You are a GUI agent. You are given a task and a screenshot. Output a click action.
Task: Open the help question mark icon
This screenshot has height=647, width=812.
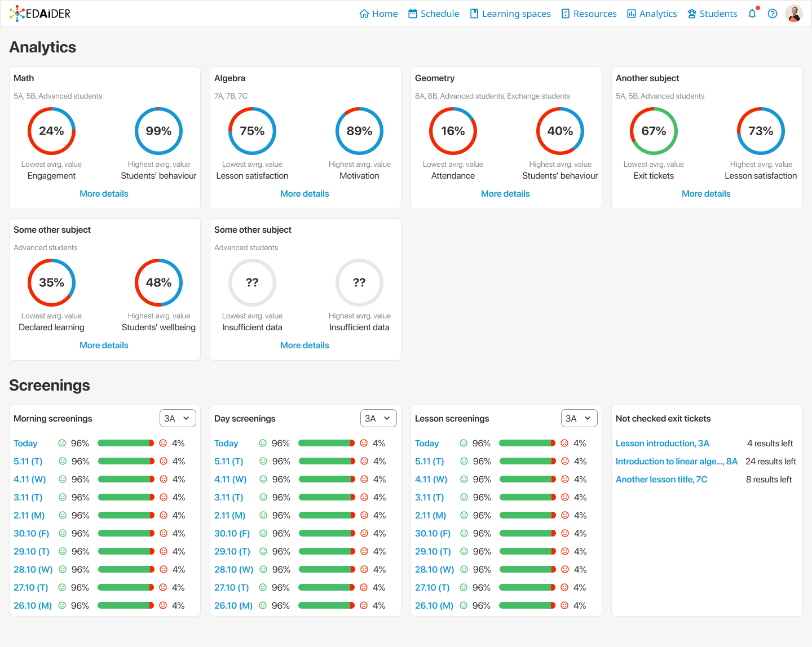pyautogui.click(x=773, y=14)
